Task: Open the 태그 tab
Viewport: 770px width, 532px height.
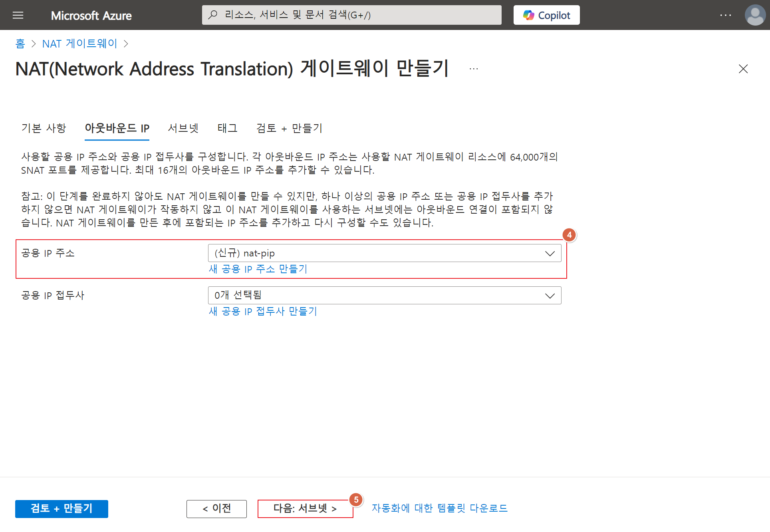Action: click(x=227, y=128)
